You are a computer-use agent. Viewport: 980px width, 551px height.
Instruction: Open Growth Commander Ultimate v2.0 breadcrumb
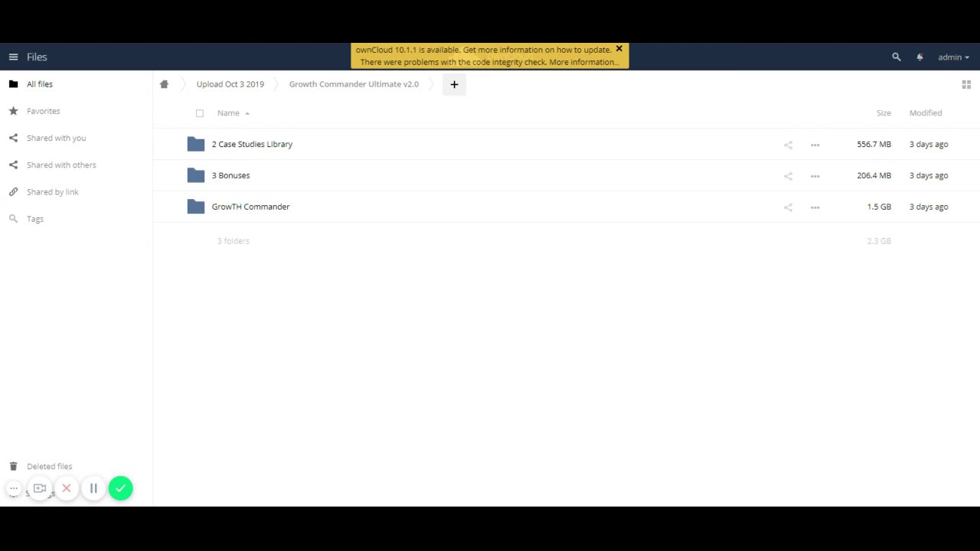[354, 84]
